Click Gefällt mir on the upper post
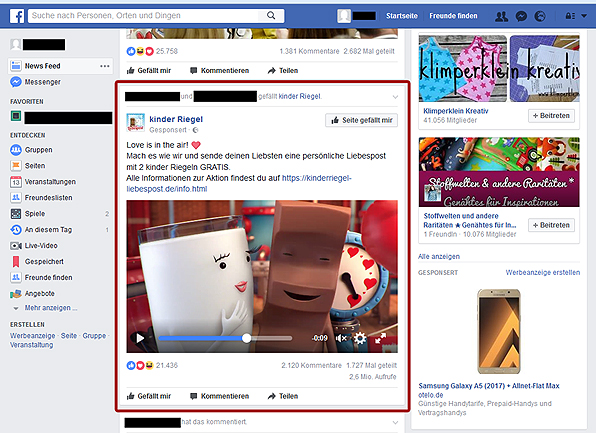 coord(149,71)
